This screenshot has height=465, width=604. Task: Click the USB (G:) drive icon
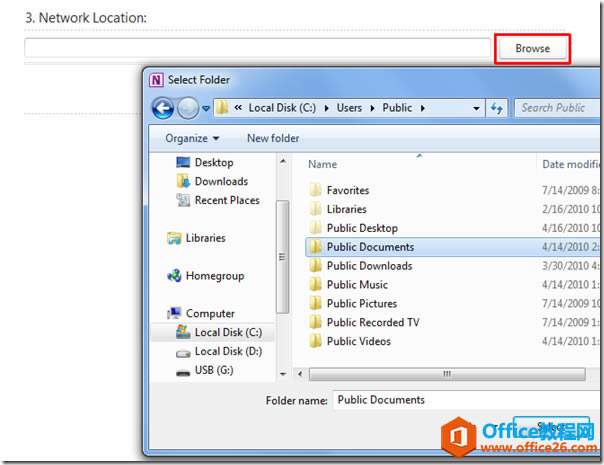[183, 373]
